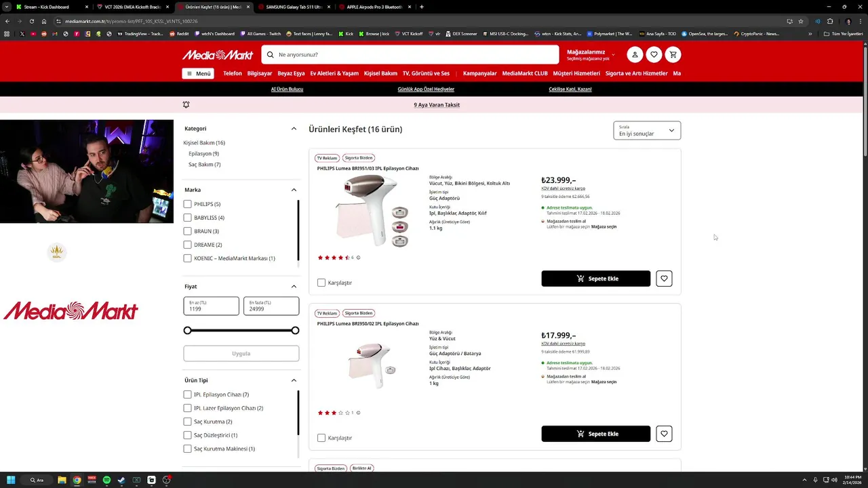The width and height of the screenshot is (868, 488).
Task: Open the Kick bookmark
Action: click(347, 33)
